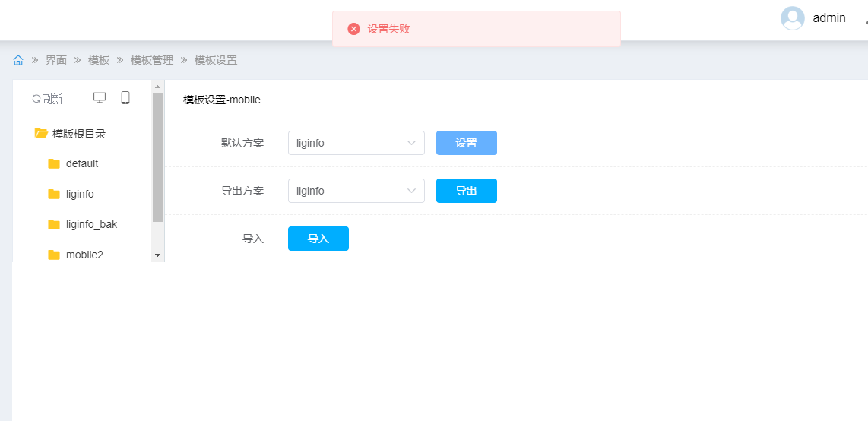Switch to mobile template view icon

click(x=125, y=98)
